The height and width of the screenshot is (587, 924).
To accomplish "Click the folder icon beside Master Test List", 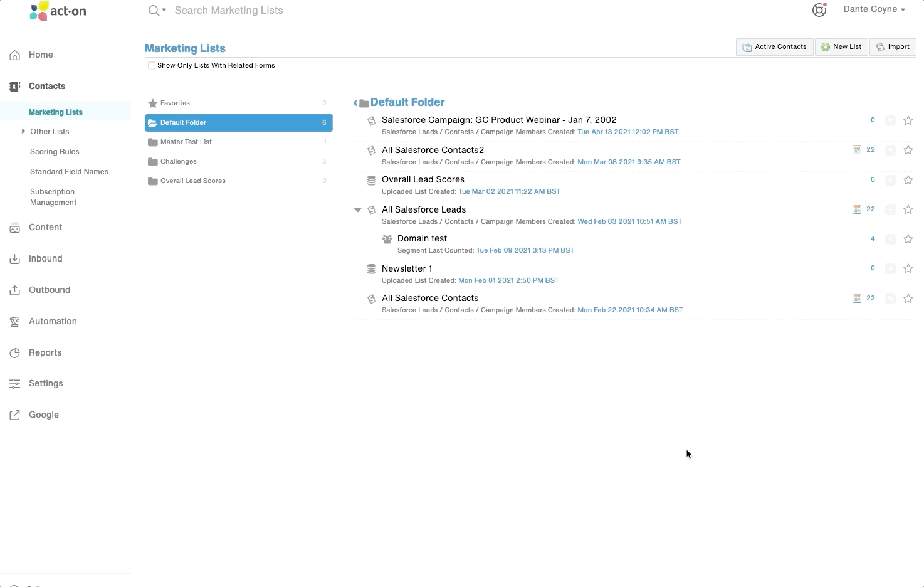I will tap(152, 142).
